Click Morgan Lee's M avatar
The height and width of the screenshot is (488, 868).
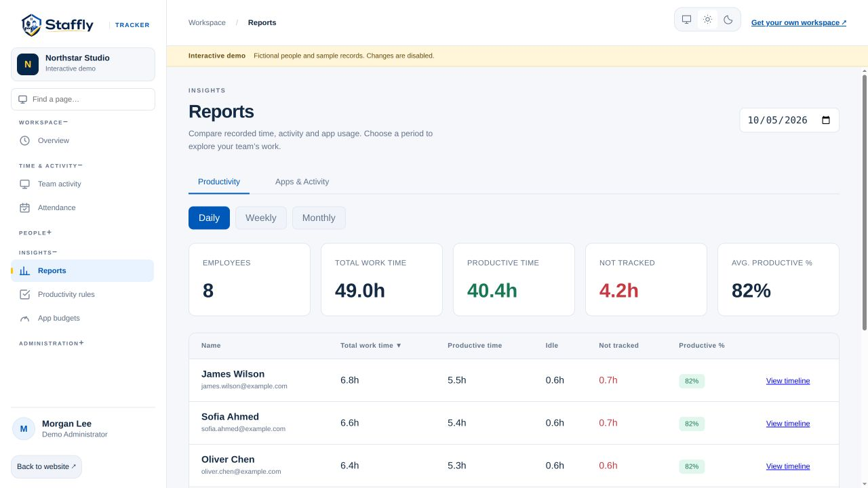pos(24,428)
